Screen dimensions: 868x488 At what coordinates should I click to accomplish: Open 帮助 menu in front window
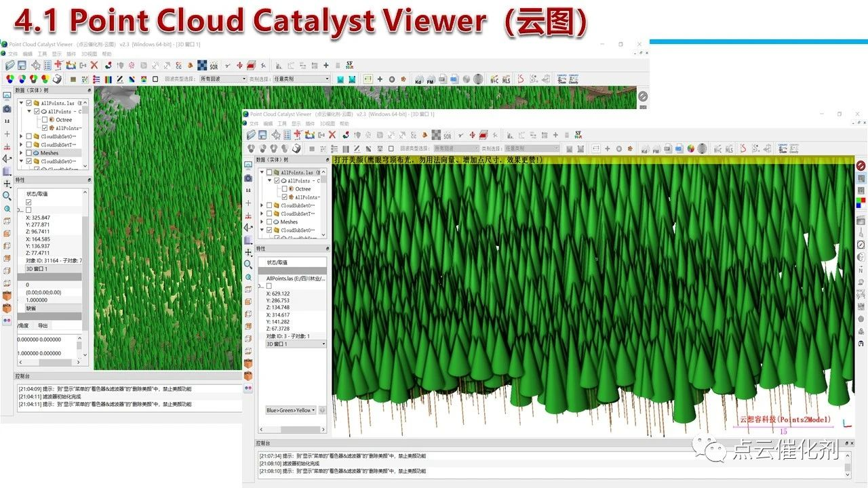coord(344,124)
